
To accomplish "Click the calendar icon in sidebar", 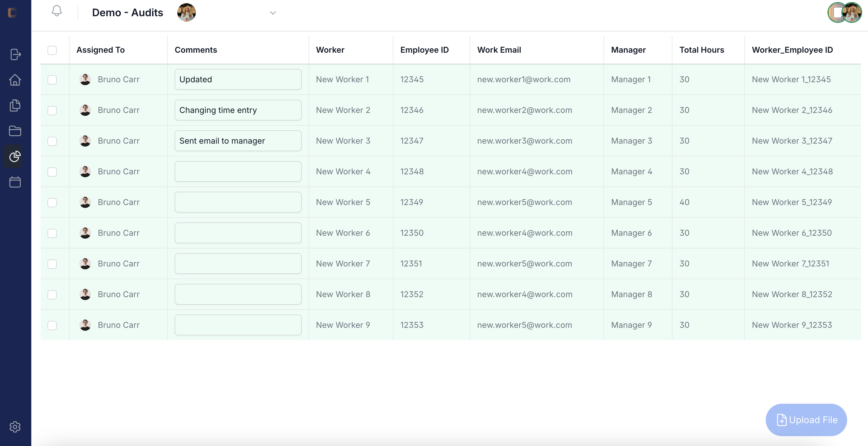I will (15, 182).
